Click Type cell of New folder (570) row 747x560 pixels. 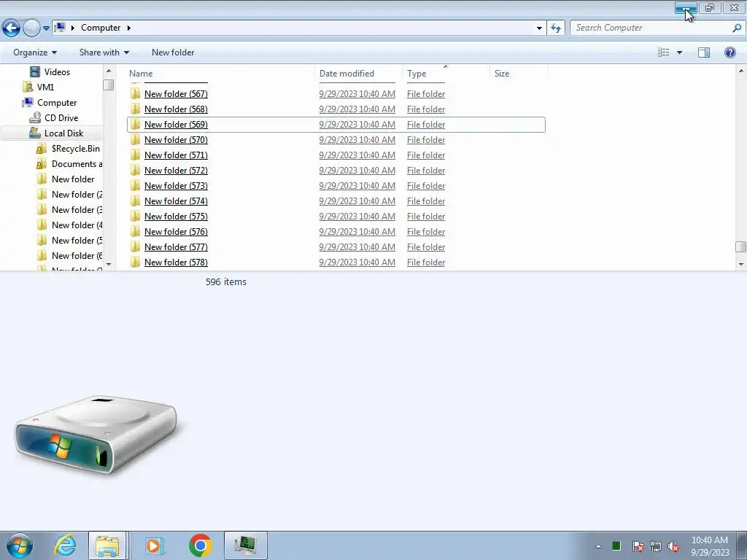(426, 139)
